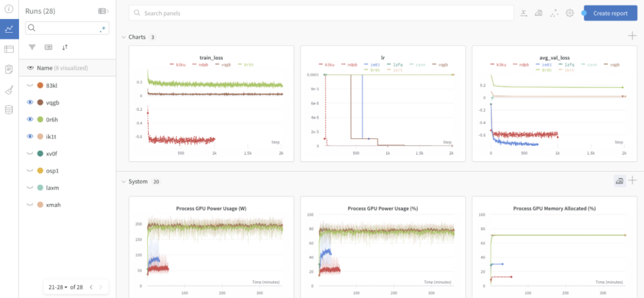This screenshot has height=298, width=644.
Task: Hide the vqgb run via eye icon
Action: [30, 103]
